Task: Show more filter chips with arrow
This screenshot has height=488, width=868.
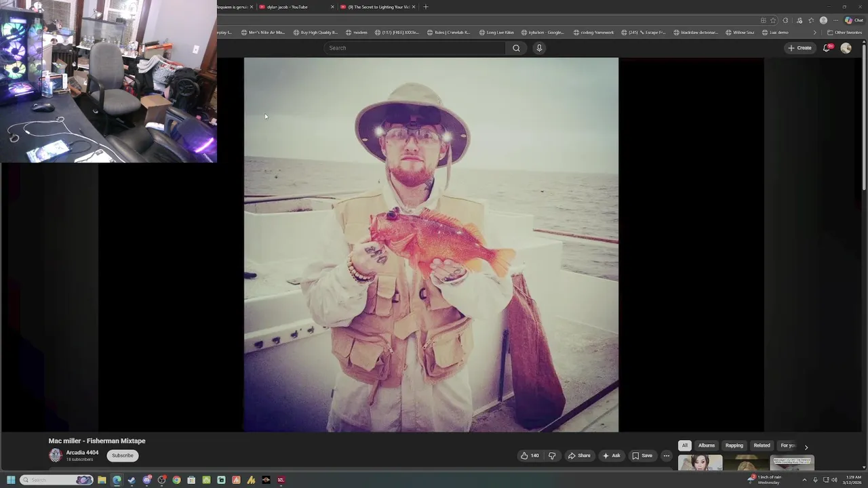Action: [x=806, y=447]
